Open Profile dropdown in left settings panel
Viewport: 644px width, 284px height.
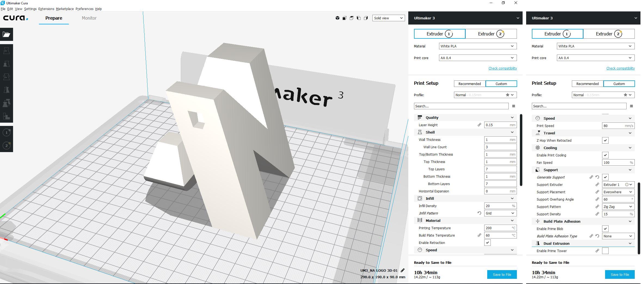click(485, 95)
